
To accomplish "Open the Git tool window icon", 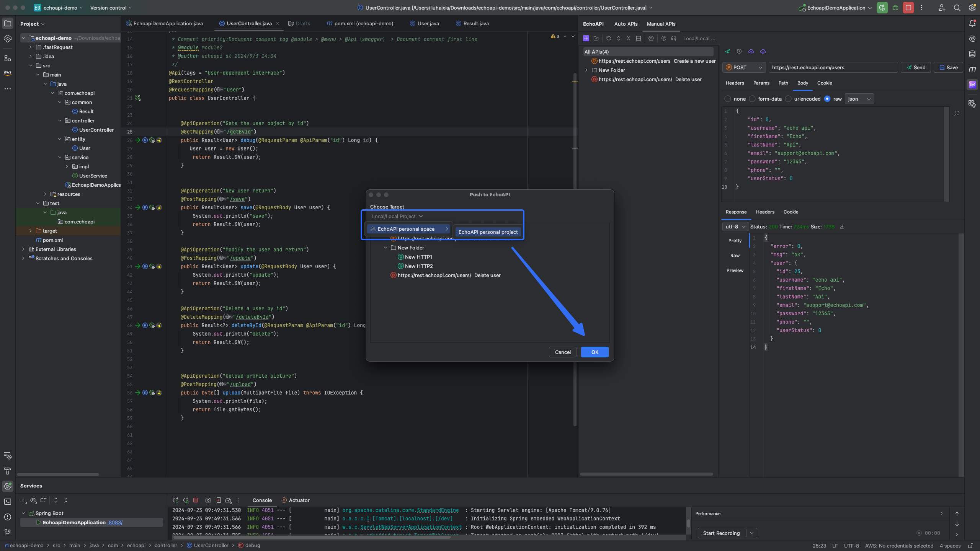I will (x=8, y=532).
